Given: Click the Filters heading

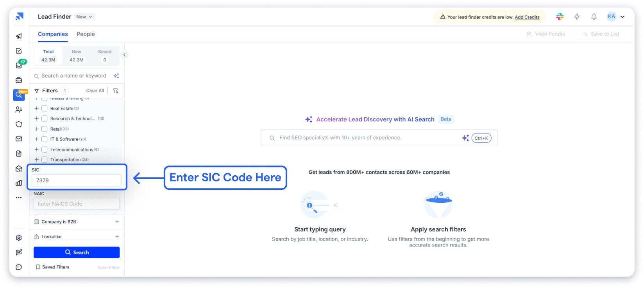Looking at the screenshot, I should tap(50, 90).
